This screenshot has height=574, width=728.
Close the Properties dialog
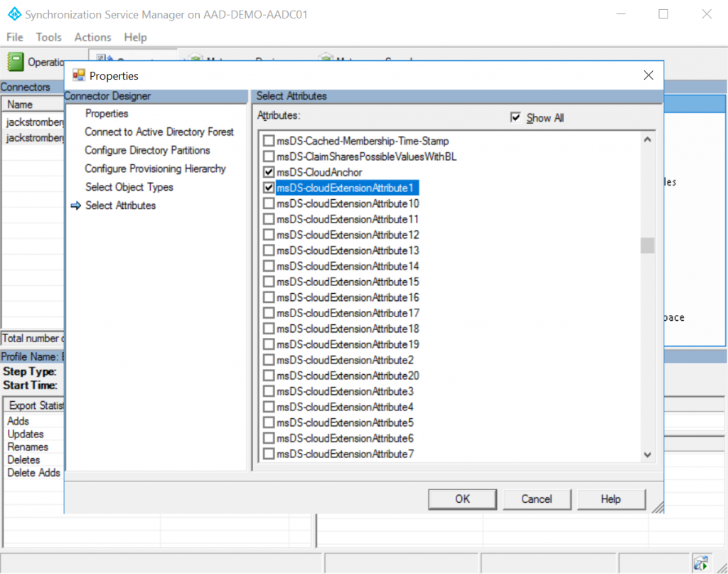click(x=648, y=75)
